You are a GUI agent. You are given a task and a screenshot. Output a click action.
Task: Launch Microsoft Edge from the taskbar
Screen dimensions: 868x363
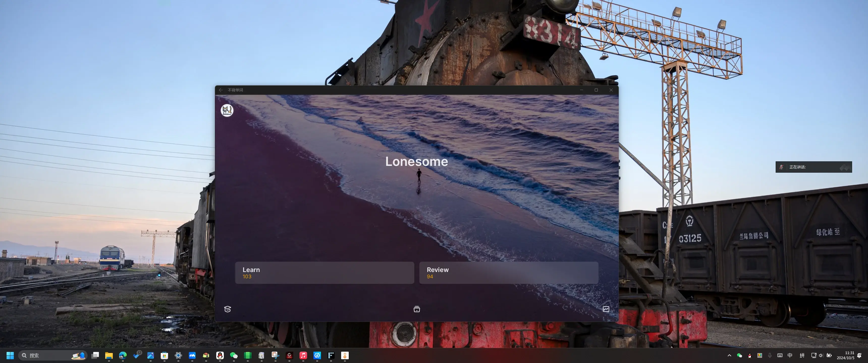click(x=123, y=355)
